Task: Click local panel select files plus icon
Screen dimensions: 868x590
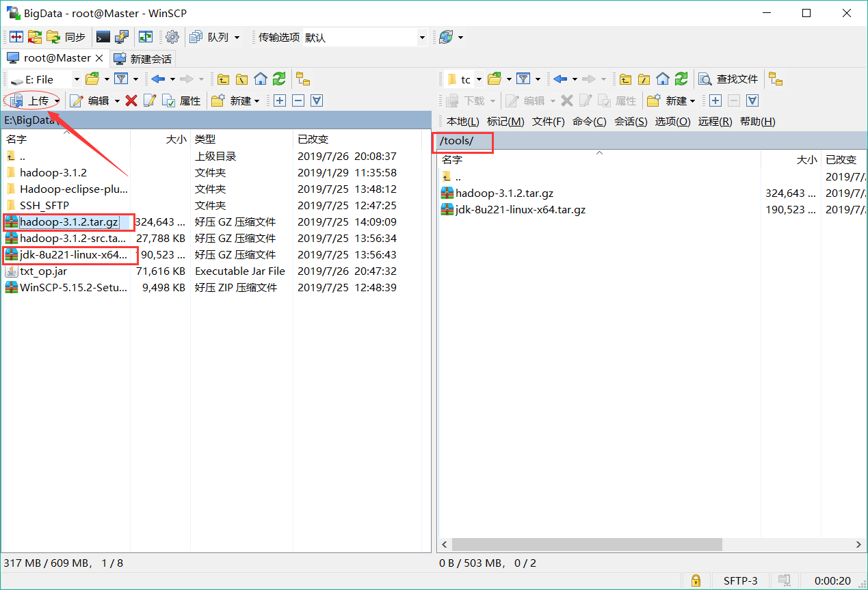Action: [x=279, y=100]
